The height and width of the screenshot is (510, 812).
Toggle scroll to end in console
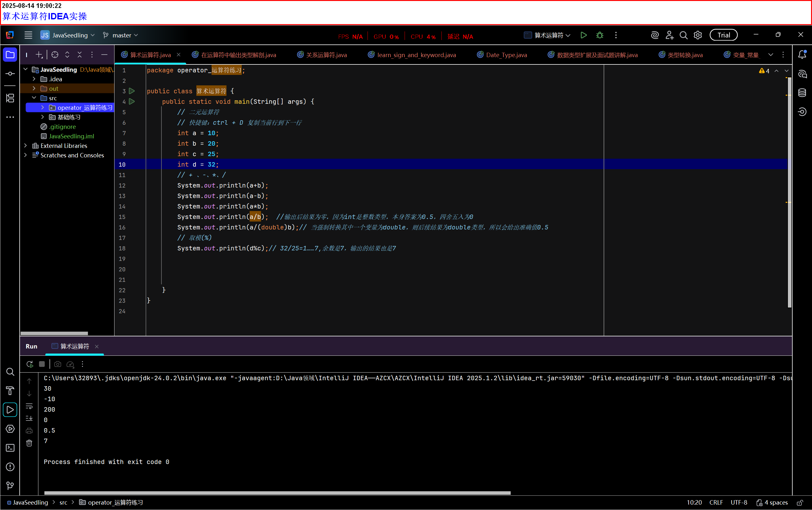pyautogui.click(x=29, y=418)
